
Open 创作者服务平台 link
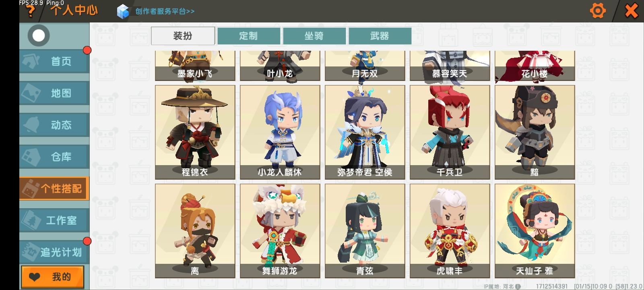tap(165, 11)
